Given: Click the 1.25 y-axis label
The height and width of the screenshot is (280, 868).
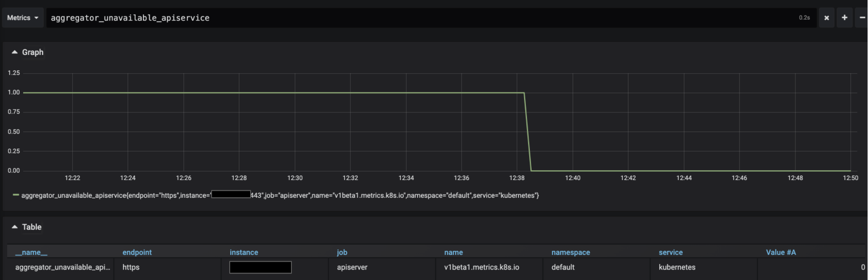Looking at the screenshot, I should coord(14,73).
